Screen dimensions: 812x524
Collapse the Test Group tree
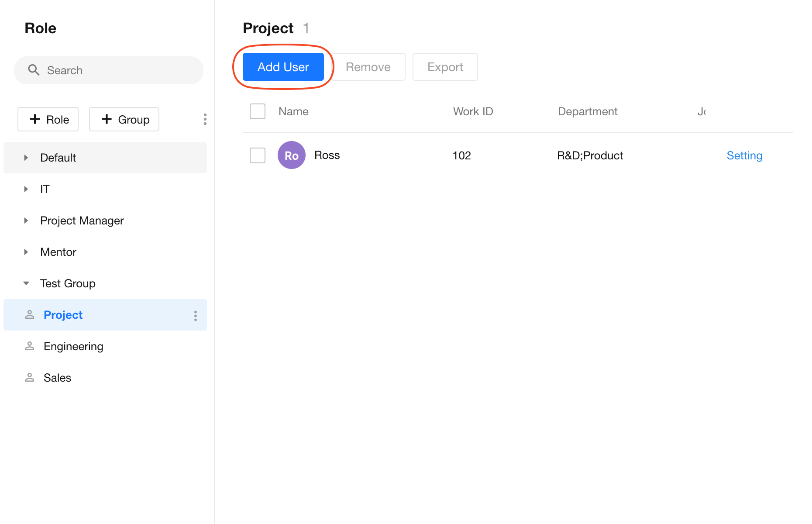pyautogui.click(x=26, y=283)
